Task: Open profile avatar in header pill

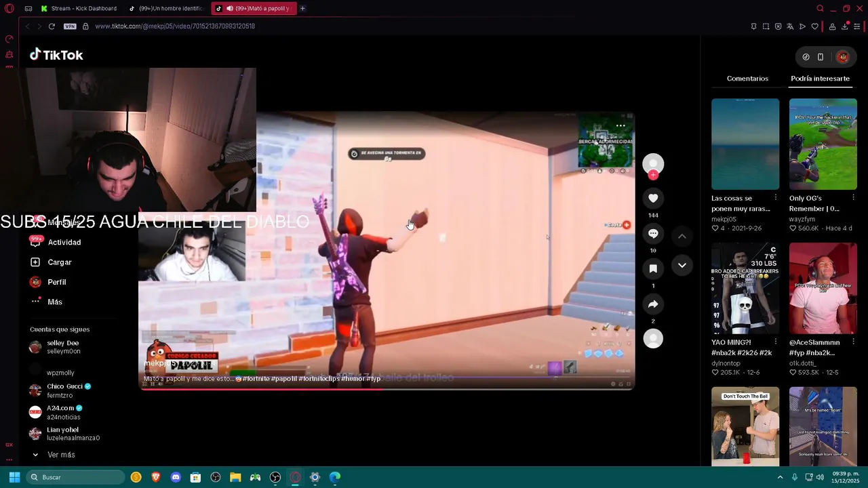Action: 843,57
